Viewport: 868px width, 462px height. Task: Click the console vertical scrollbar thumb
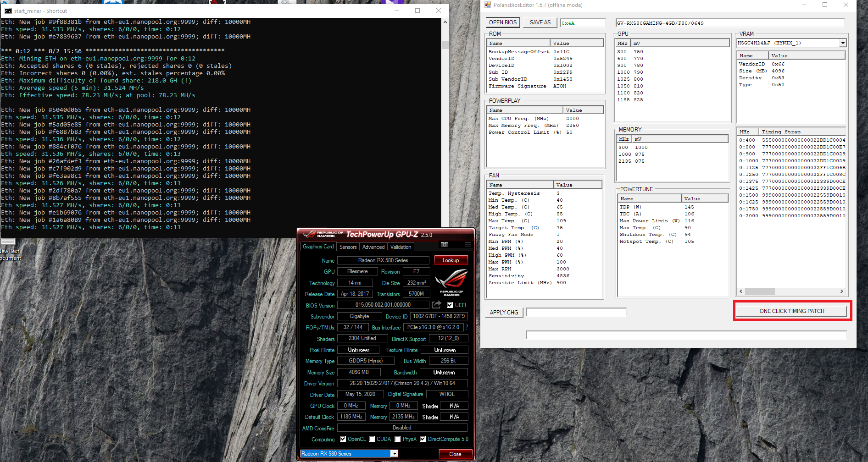click(445, 45)
